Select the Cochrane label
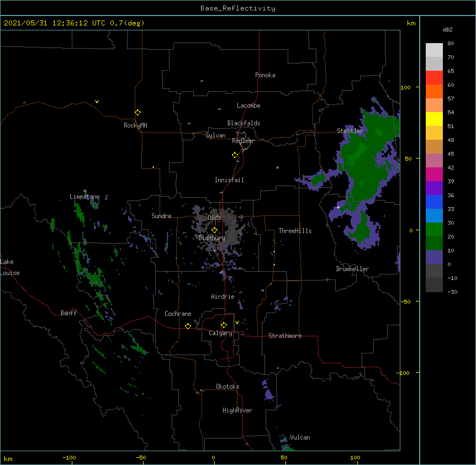The height and width of the screenshot is (465, 476). click(x=178, y=314)
